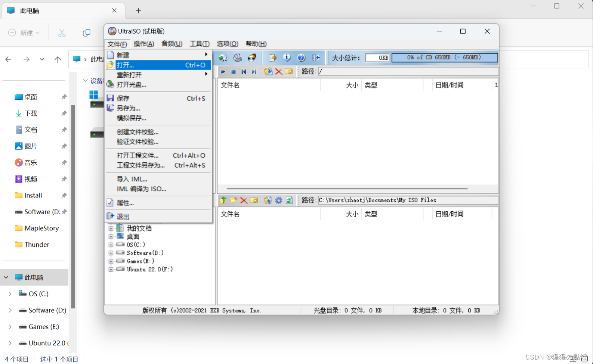Expand OS(C:) tree node in UltraISO

(x=111, y=245)
